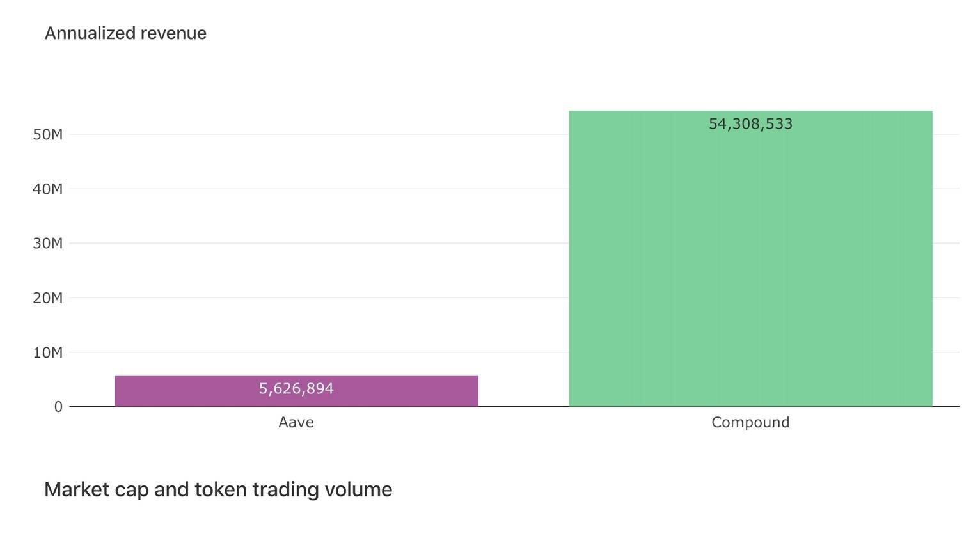Click the chart baseline between the bars
This screenshot has width=980, height=536.
coord(523,406)
